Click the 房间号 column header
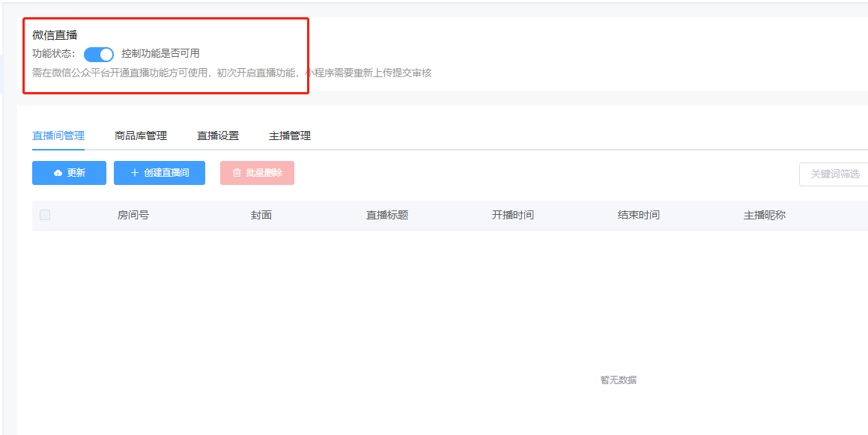 pos(133,216)
